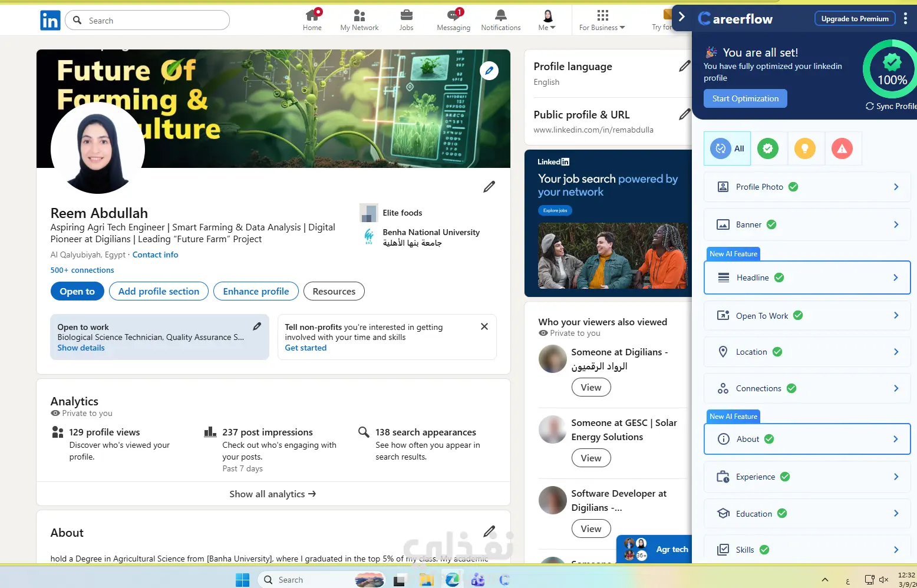View Someone at GESC Solar Energy
This screenshot has width=917, height=588.
591,458
